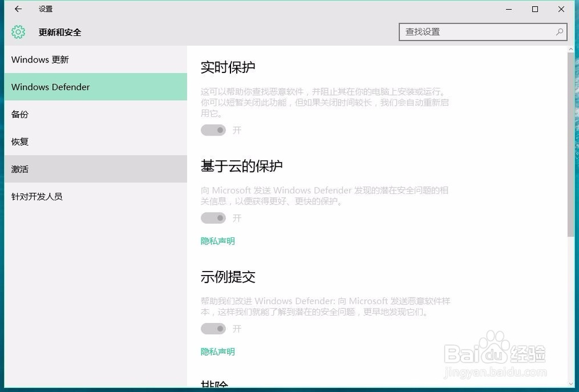Open the 隐私声明 link under 示例提交
579x392 pixels.
tap(217, 351)
